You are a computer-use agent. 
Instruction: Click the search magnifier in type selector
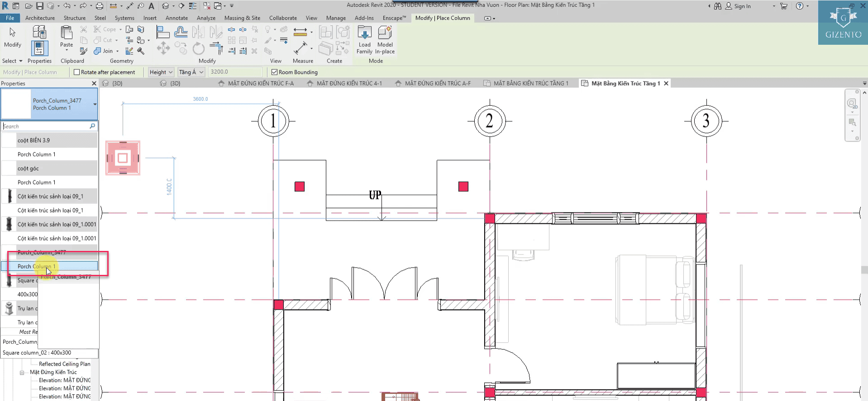pos(92,126)
